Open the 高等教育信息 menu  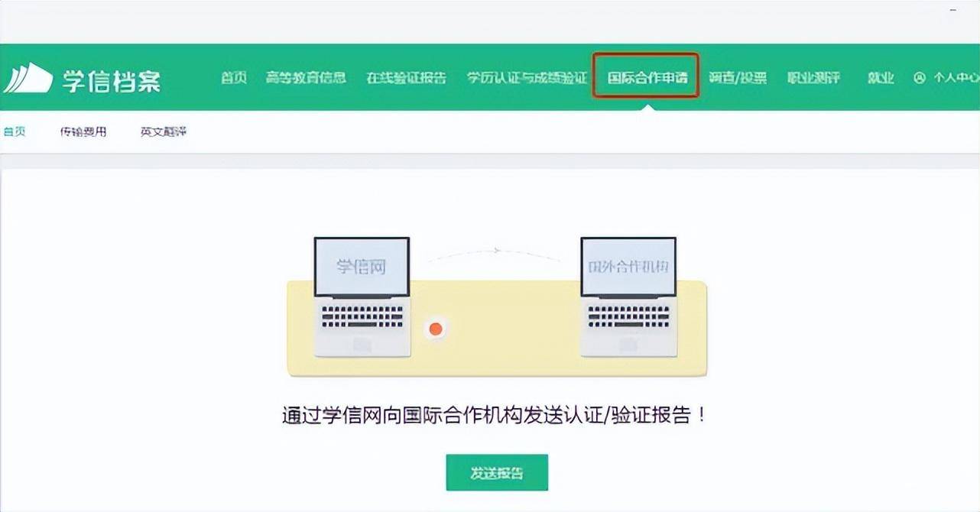[x=306, y=78]
